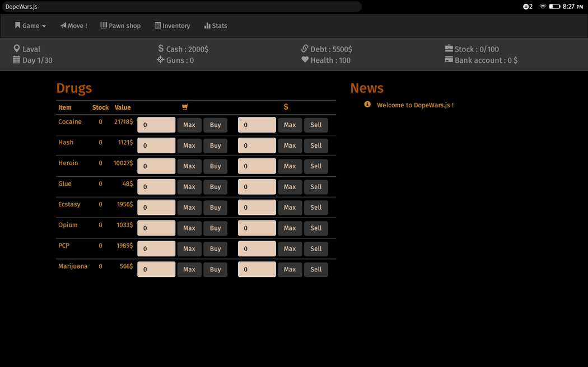View the Stats page
This screenshot has height=367, width=588.
pyautogui.click(x=216, y=26)
